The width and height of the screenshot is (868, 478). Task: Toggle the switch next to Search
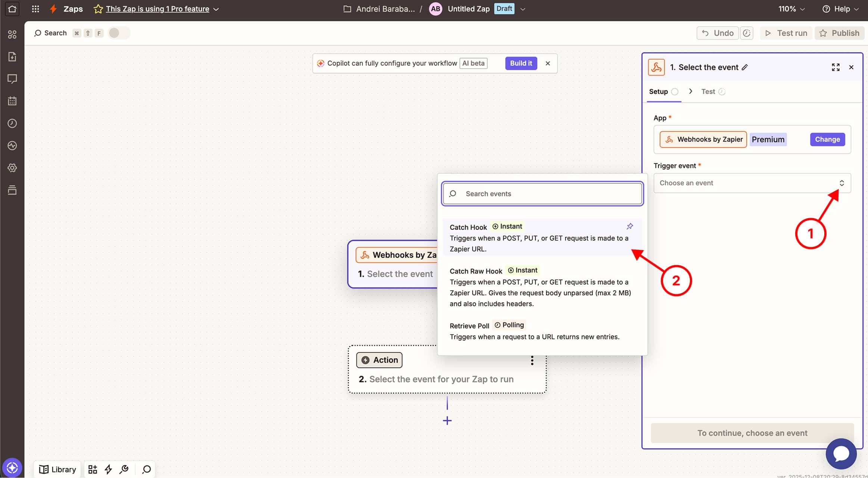(118, 33)
